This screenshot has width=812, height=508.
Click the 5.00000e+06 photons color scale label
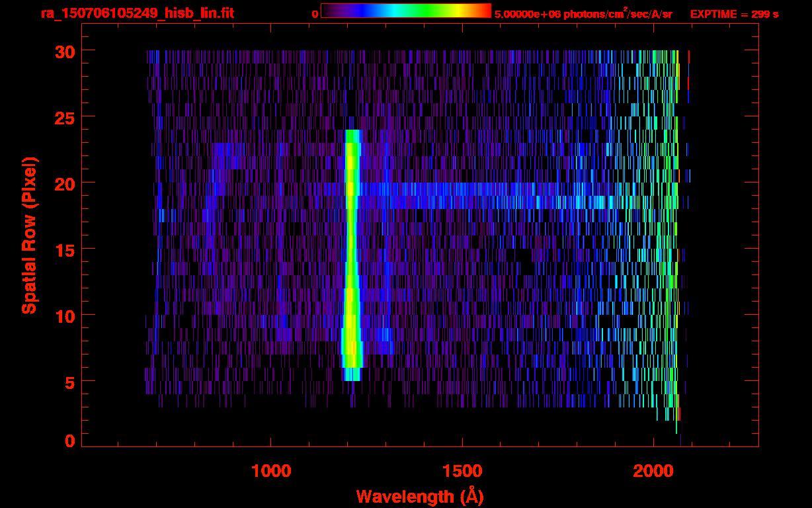tap(583, 14)
